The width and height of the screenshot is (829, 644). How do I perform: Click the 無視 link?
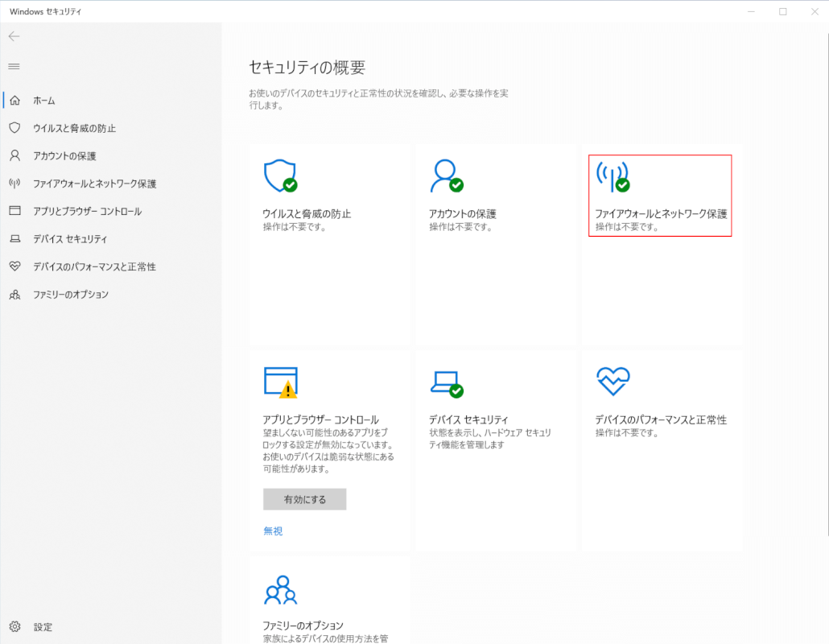[273, 531]
